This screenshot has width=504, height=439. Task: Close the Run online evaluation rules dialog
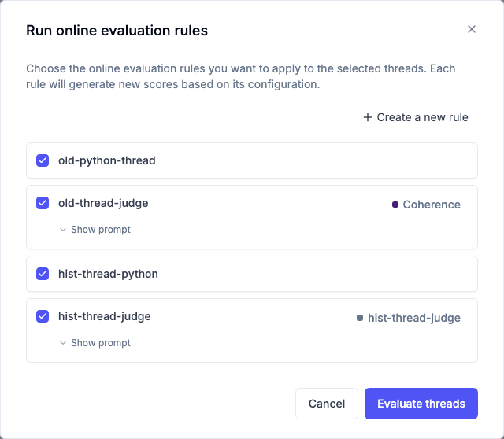click(471, 29)
